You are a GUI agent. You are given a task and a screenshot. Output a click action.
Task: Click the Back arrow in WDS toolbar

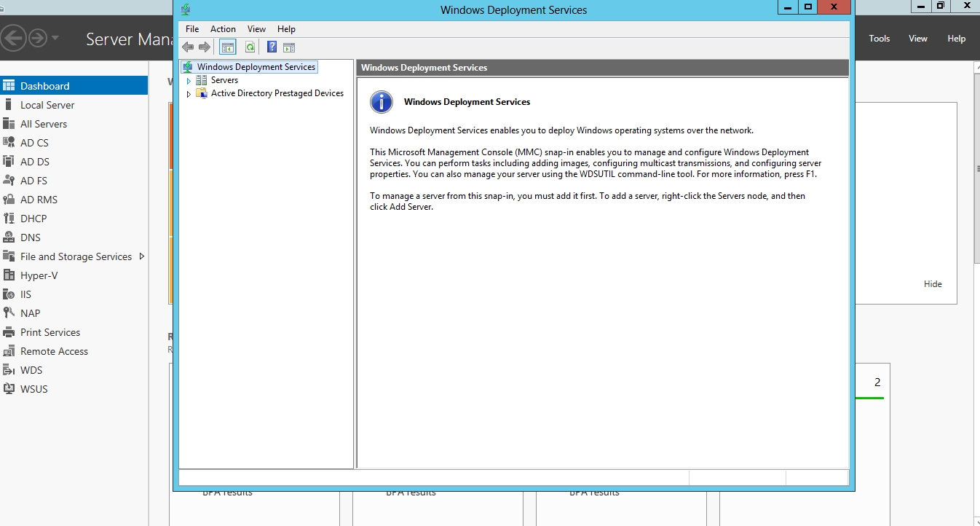(188, 47)
